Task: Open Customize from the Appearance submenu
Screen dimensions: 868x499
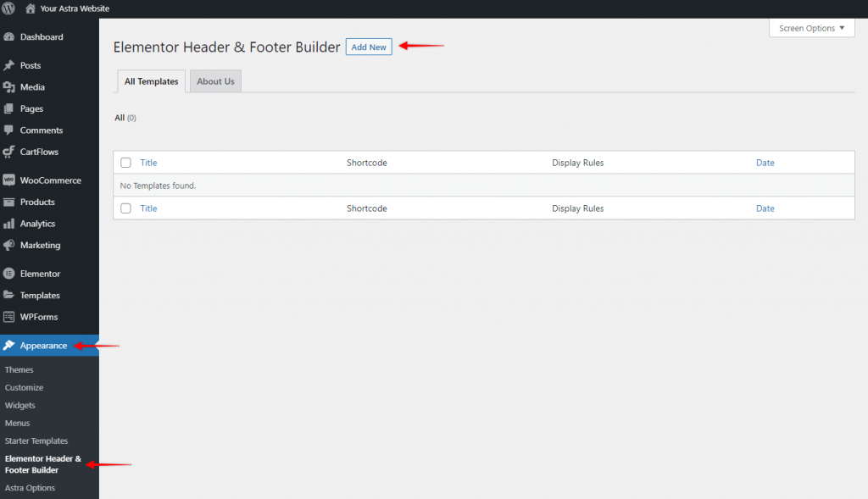Action: tap(24, 387)
